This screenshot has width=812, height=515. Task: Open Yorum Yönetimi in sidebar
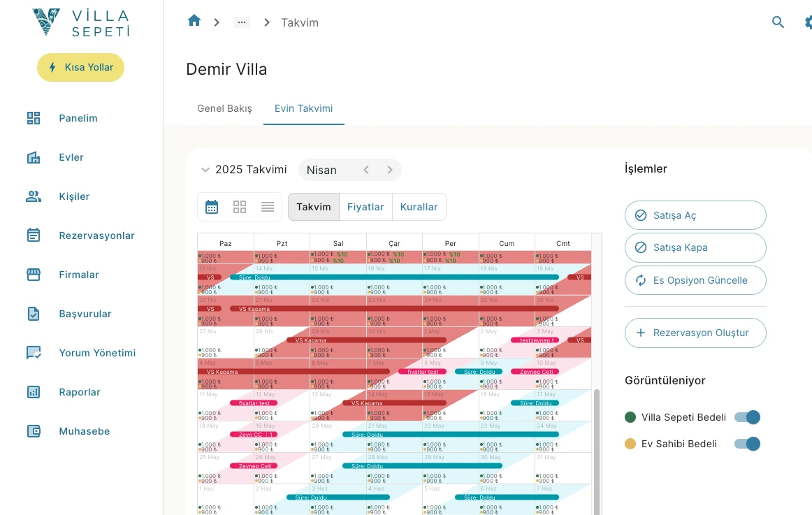(97, 353)
